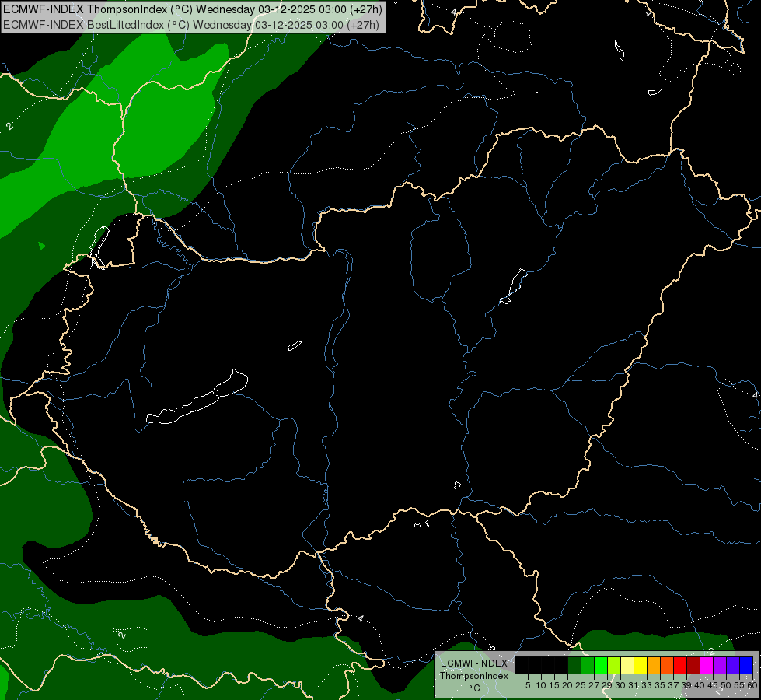
Task: Pick the orange-red 35–37 legend swatch
Action: click(667, 665)
